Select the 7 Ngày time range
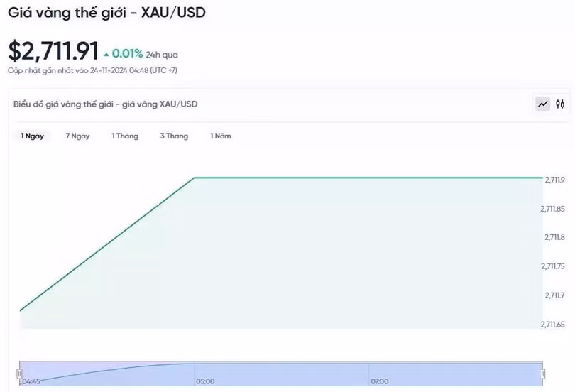This screenshot has width=575, height=392. tap(77, 136)
